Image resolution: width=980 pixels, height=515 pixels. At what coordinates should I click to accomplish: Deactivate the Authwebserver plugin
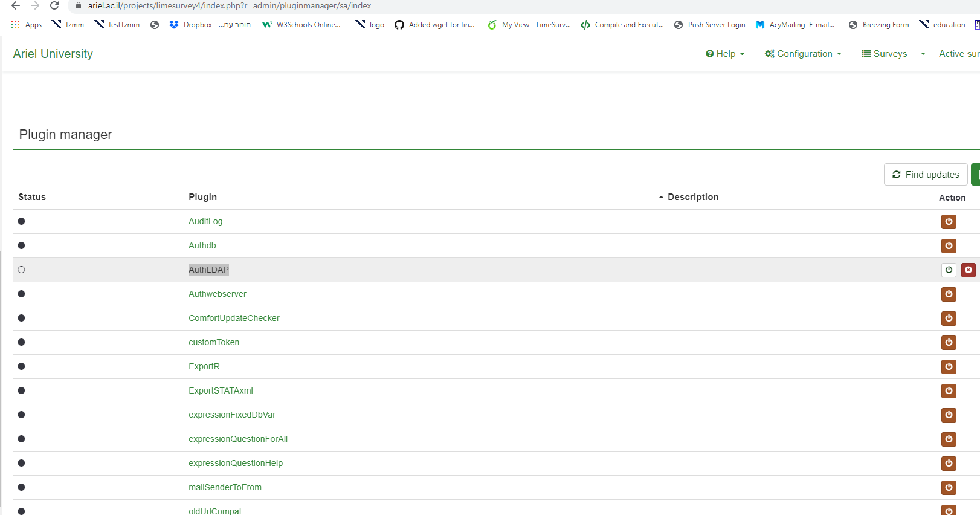[x=949, y=294]
